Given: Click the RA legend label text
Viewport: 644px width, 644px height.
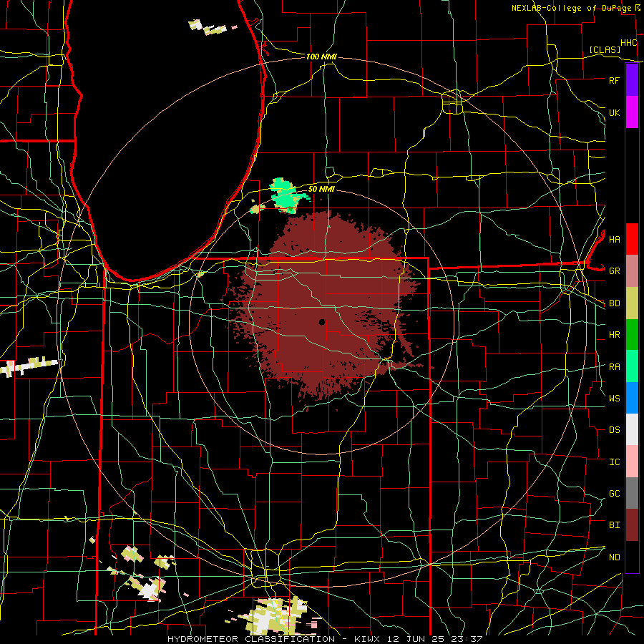Looking at the screenshot, I should pos(614,367).
